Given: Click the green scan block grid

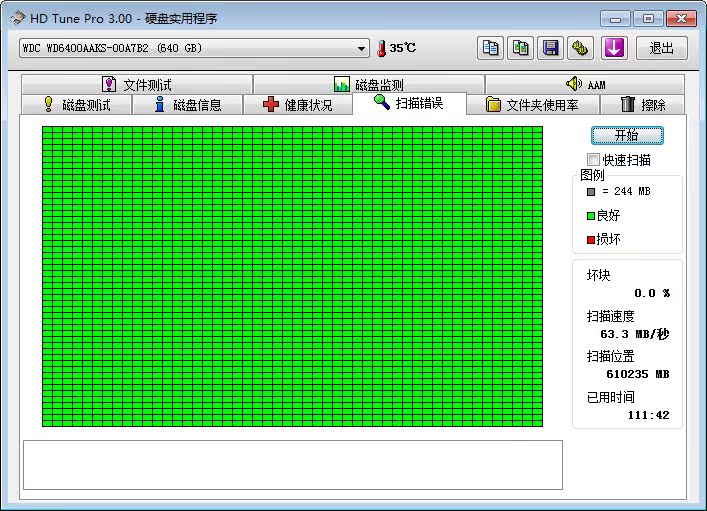Looking at the screenshot, I should coord(292,276).
